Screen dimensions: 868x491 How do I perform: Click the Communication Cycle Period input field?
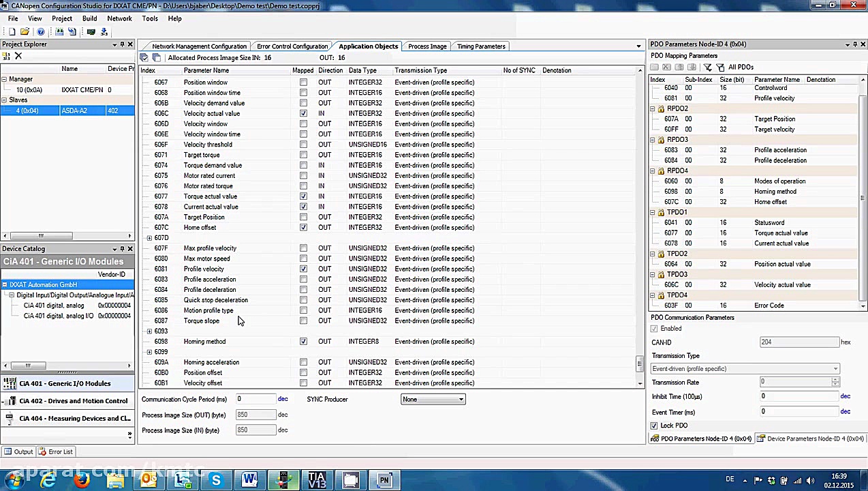pyautogui.click(x=255, y=399)
